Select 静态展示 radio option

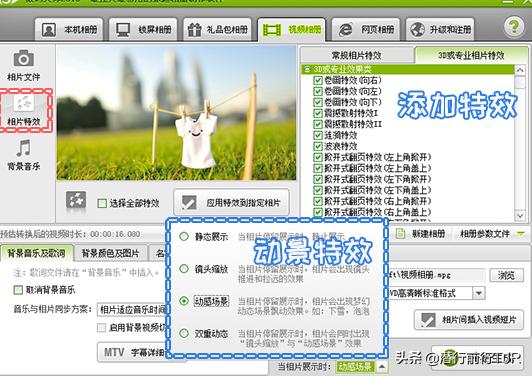coord(184,237)
